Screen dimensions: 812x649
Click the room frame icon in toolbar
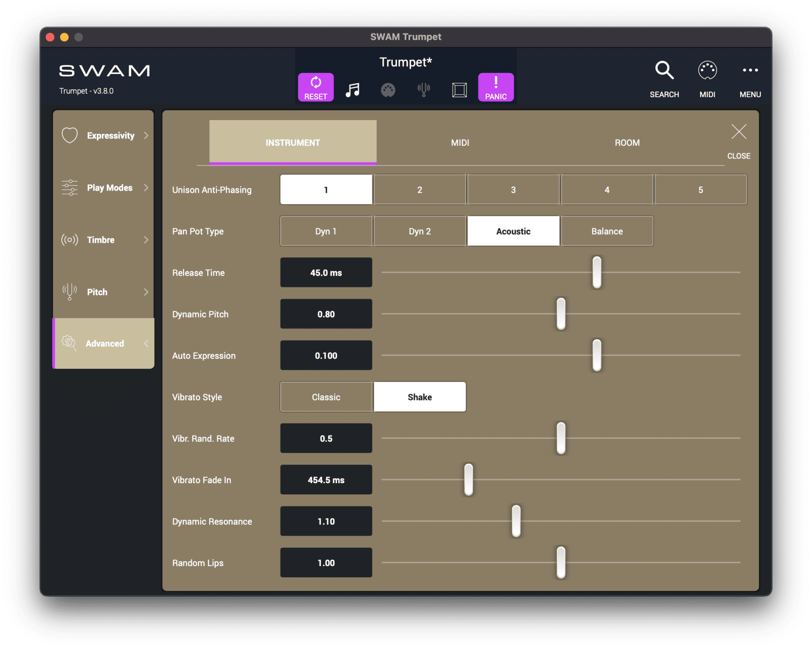coord(459,90)
